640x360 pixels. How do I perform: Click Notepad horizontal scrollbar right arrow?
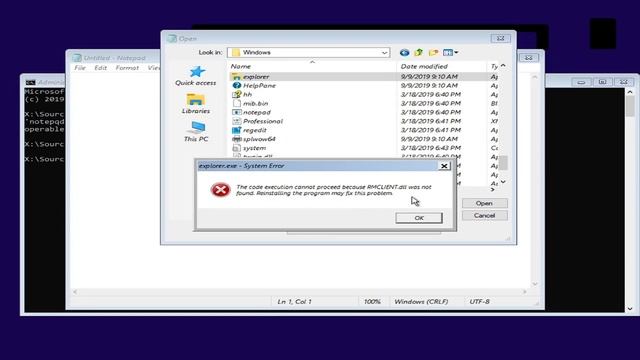pyautogui.click(x=525, y=292)
